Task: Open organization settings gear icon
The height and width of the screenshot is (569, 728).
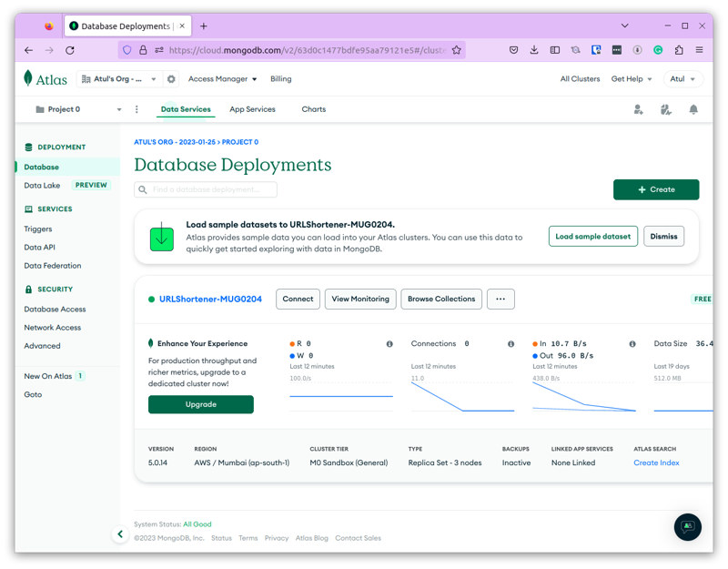Action: coord(171,79)
